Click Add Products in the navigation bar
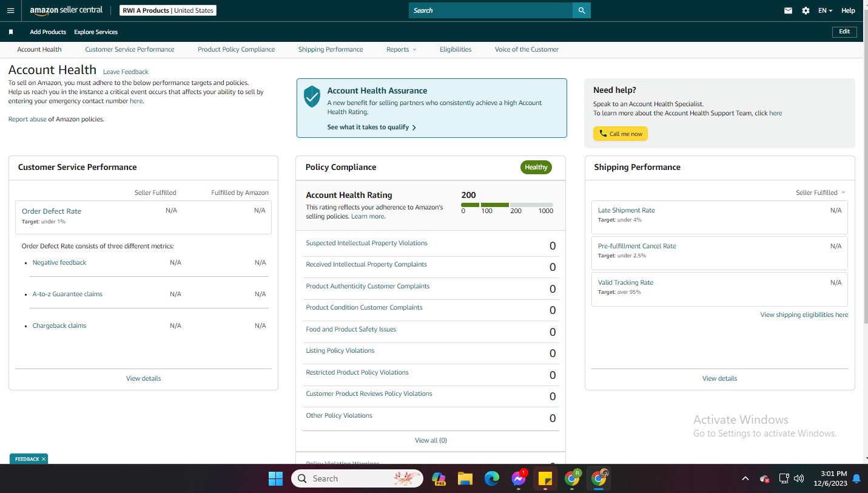 (x=48, y=32)
